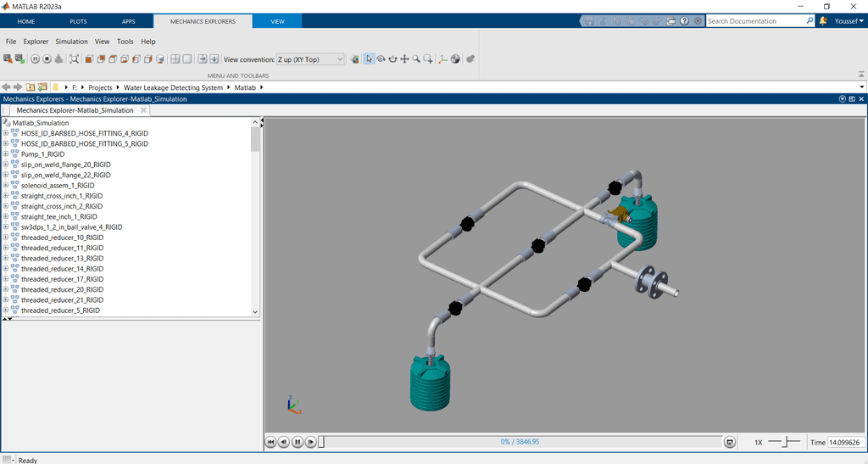Adjust the 1X playback speed slider
The height and width of the screenshot is (464, 868).
[788, 442]
